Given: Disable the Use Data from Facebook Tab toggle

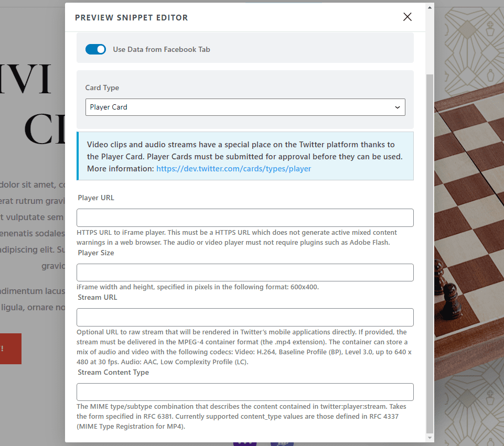Looking at the screenshot, I should [x=95, y=49].
